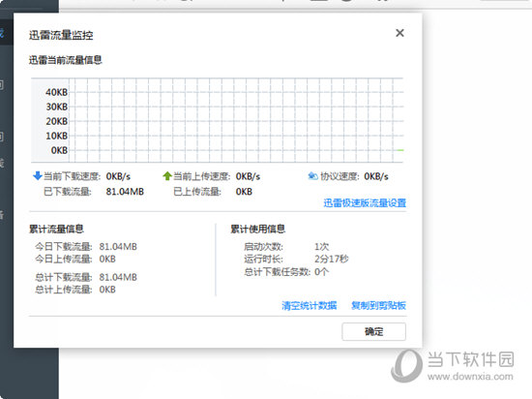
Task: Select the 已下载流量 value 81.04MB
Action: tap(125, 192)
